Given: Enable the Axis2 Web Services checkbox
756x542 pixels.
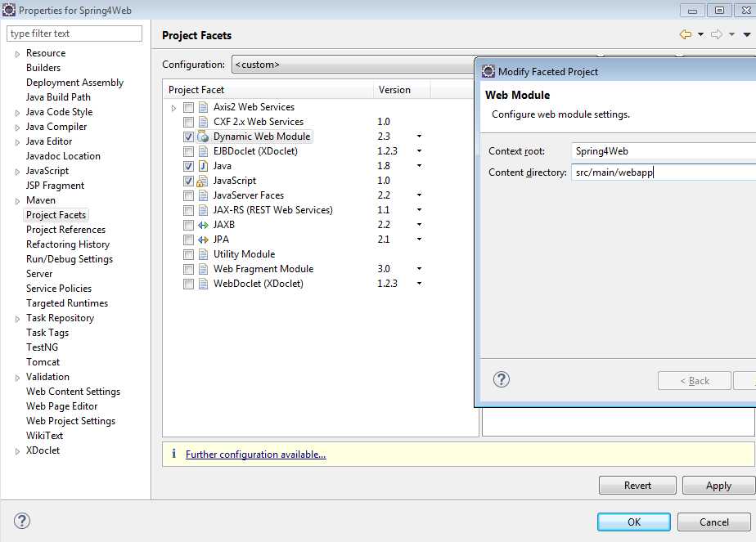Looking at the screenshot, I should click(x=188, y=107).
